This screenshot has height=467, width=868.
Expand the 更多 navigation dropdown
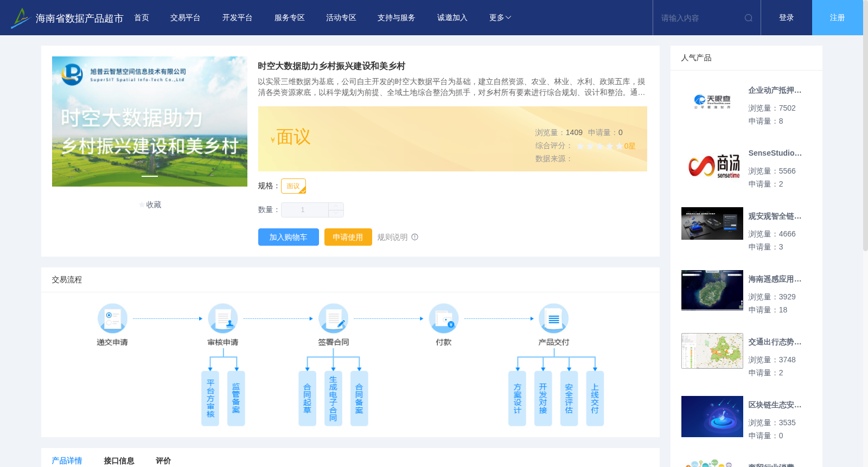500,18
